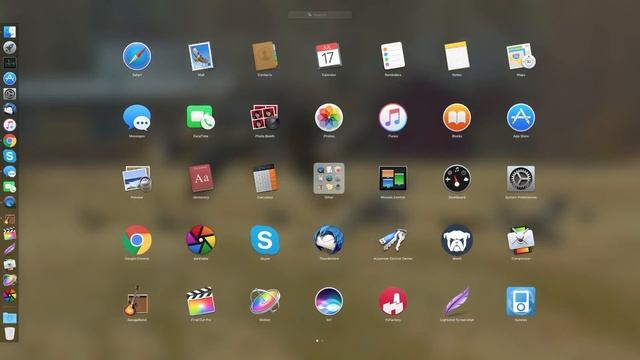
Task: Open the Dictionary app
Action: (200, 178)
